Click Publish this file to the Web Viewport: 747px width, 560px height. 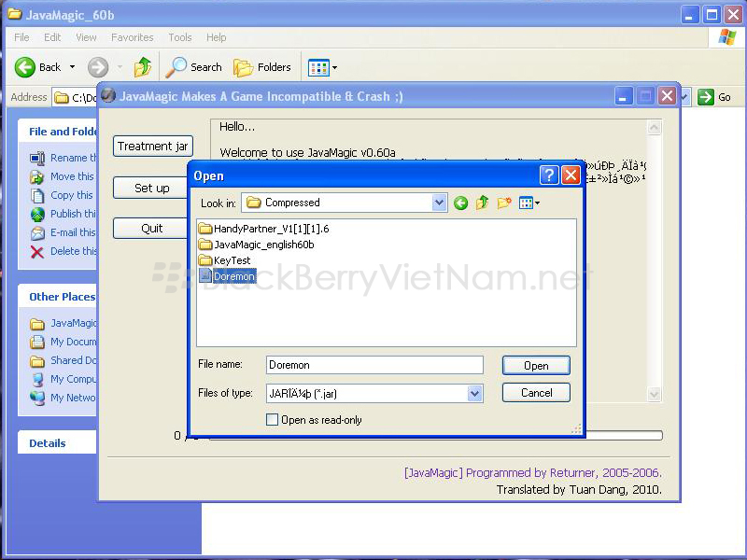[x=63, y=214]
